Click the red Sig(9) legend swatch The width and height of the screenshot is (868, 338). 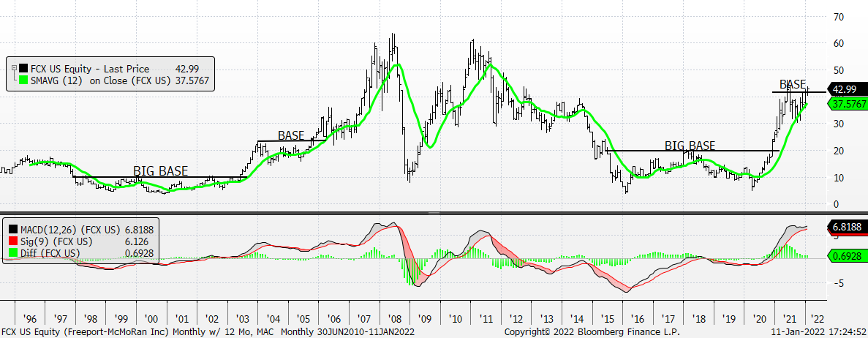[12, 241]
